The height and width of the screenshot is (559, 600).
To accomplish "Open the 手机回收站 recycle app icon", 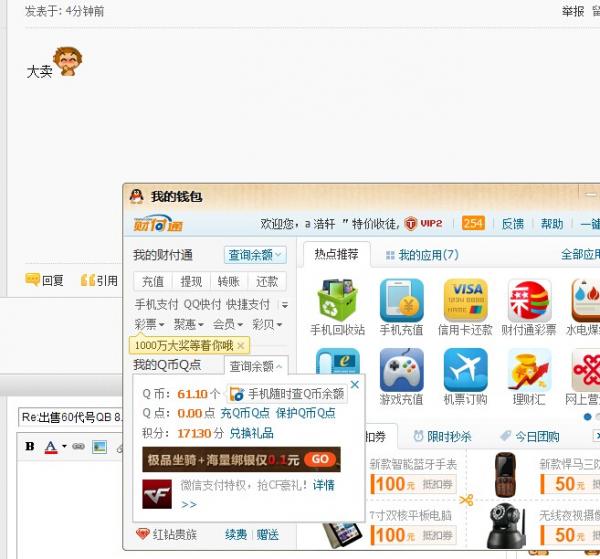I will (x=337, y=301).
